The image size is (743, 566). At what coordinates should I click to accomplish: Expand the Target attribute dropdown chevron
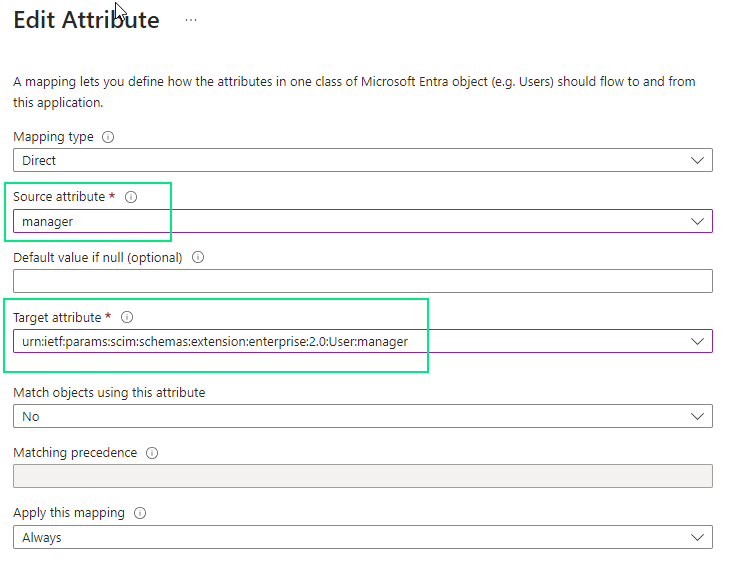[x=697, y=341]
